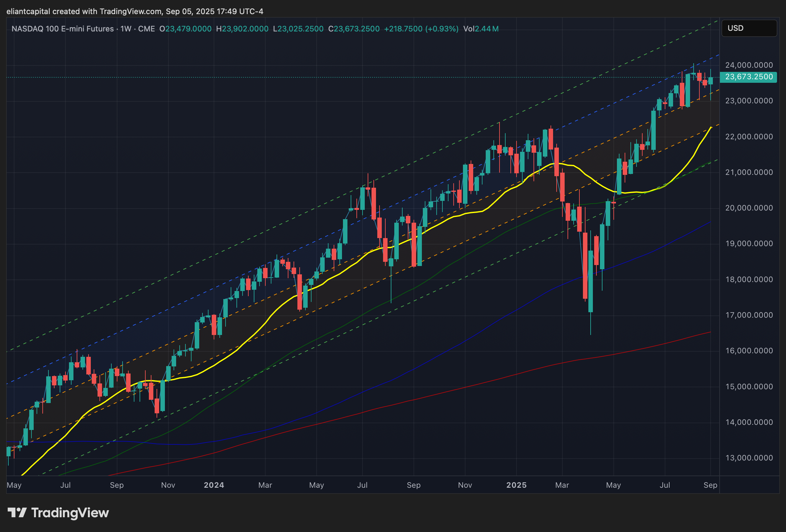This screenshot has width=786, height=532.
Task: Click the 24,000.0000 price axis label
Action: (x=749, y=65)
